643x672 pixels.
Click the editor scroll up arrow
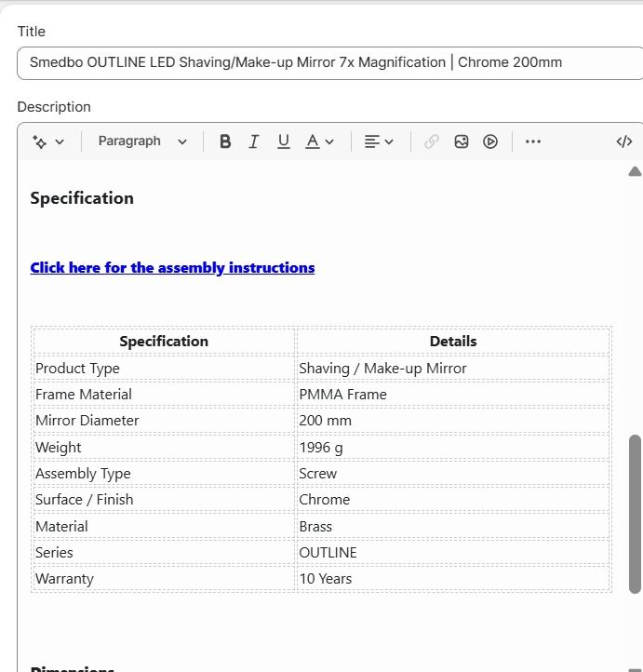tap(635, 171)
